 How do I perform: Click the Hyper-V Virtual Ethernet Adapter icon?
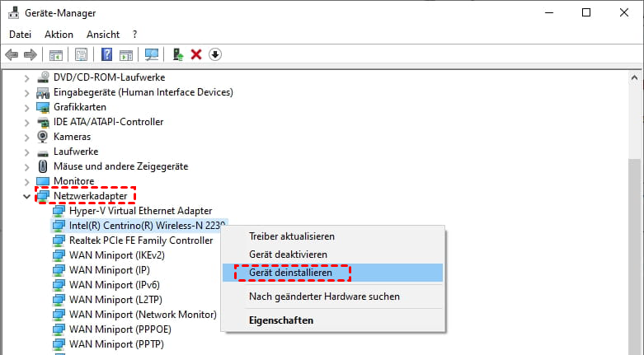click(x=59, y=211)
